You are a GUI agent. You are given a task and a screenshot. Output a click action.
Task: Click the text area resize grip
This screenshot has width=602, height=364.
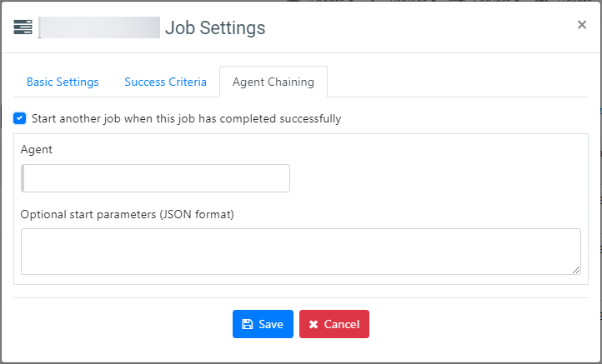[576, 270]
